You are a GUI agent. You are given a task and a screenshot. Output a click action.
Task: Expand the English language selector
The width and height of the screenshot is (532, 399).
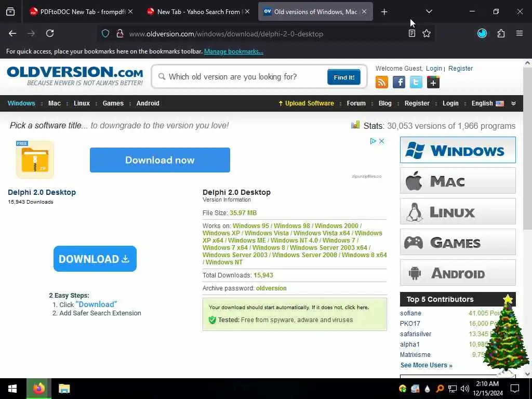tap(487, 103)
